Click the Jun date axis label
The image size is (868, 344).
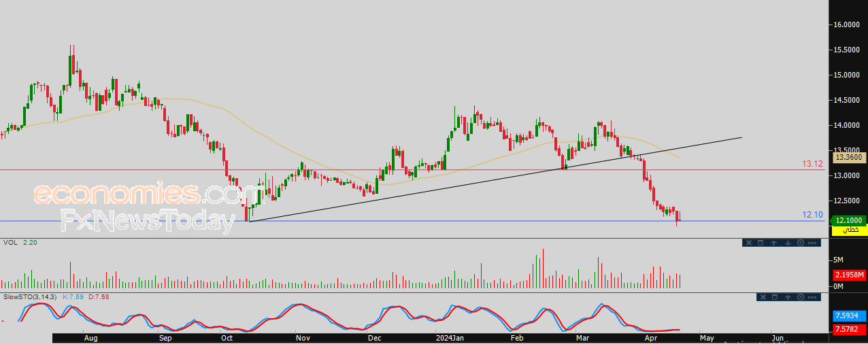[x=778, y=338]
